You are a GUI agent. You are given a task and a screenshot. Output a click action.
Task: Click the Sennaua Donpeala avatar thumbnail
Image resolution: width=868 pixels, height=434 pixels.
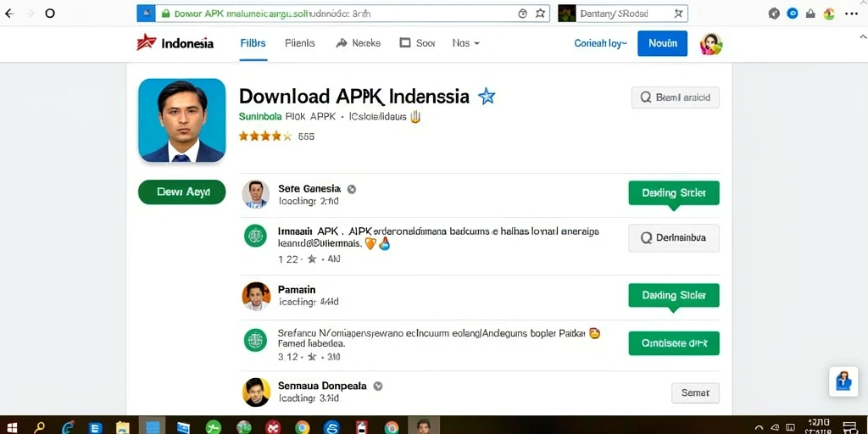point(256,392)
